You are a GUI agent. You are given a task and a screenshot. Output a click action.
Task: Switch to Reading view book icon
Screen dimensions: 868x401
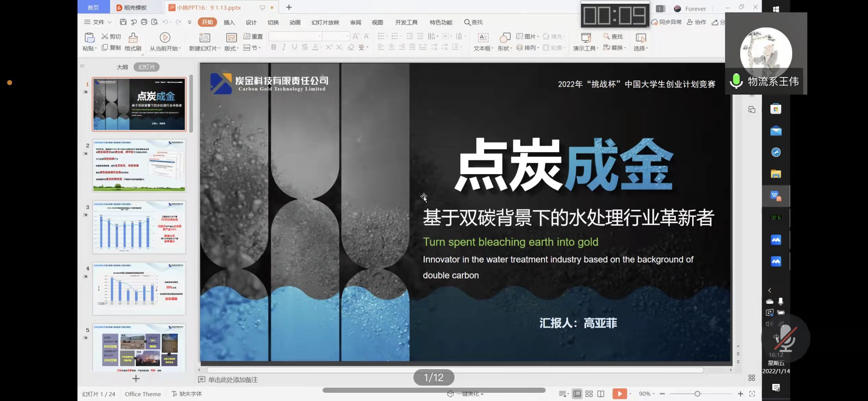(601, 394)
